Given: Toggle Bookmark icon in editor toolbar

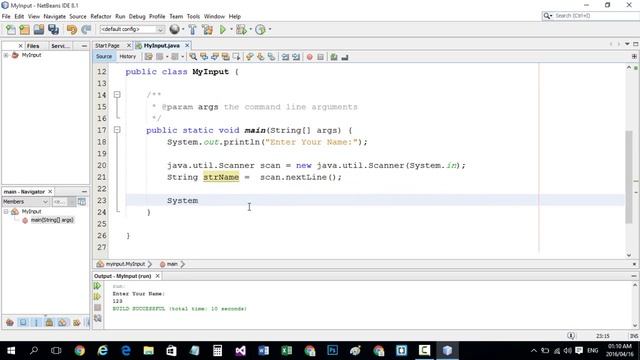Looking at the screenshot, I should (x=271, y=57).
